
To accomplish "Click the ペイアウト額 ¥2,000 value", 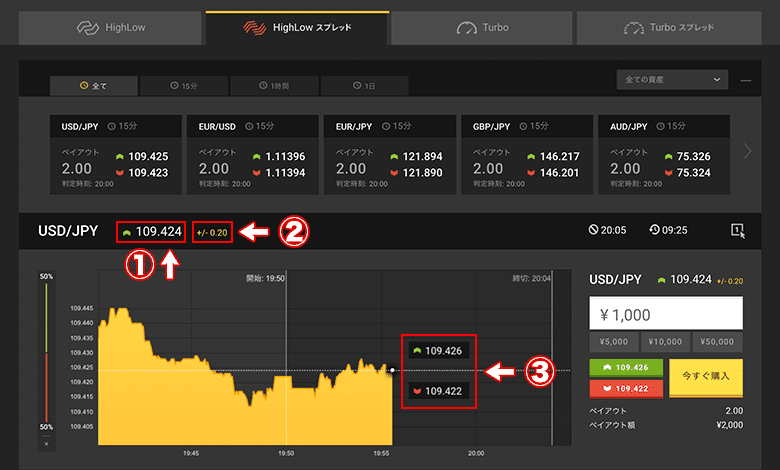I will pos(730,425).
